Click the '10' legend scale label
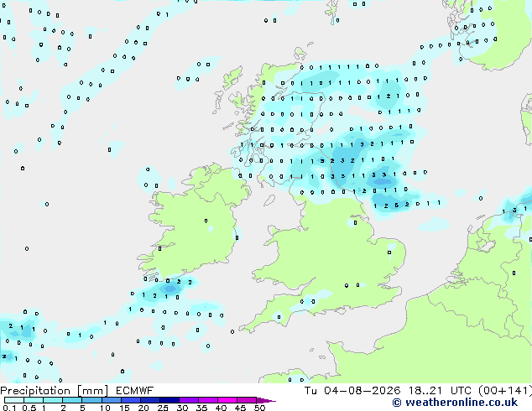Viewport: 532px width, 411px height. click(105, 408)
